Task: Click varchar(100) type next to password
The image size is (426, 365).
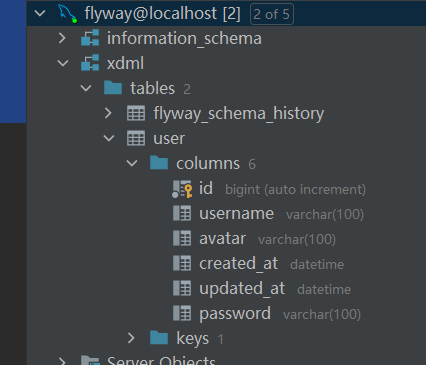Action: point(322,314)
